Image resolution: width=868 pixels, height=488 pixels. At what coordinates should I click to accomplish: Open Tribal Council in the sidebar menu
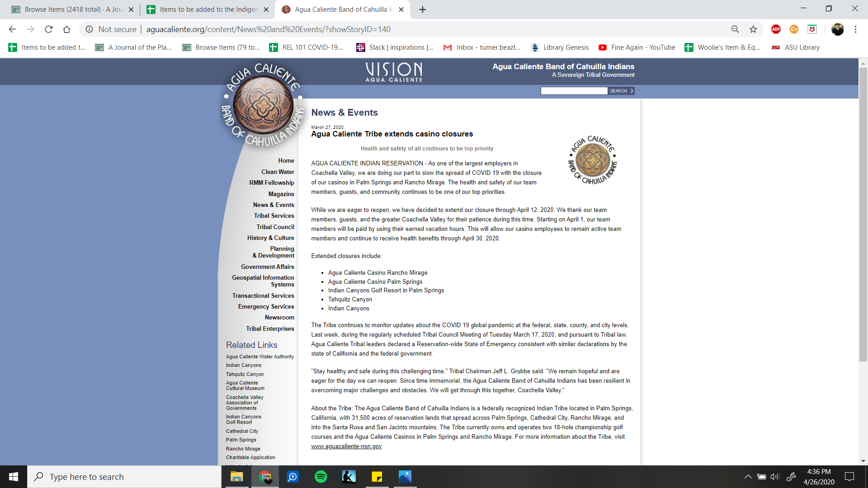[275, 227]
